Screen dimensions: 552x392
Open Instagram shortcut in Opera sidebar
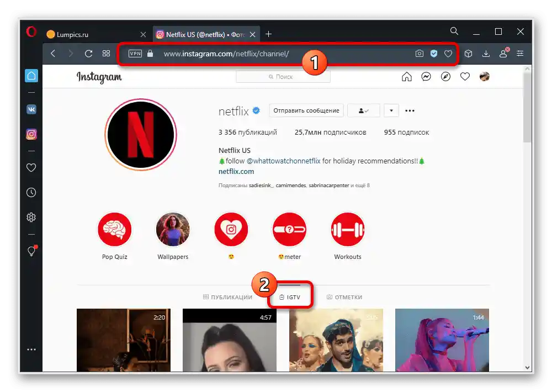[31, 134]
